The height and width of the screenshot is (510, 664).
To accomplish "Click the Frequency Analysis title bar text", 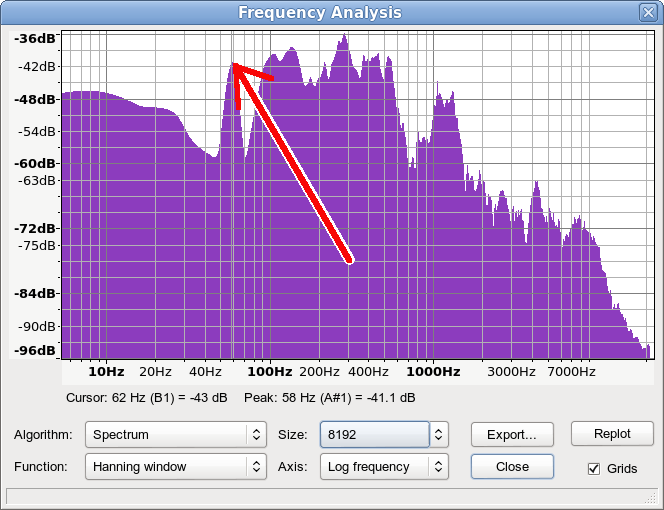I will tap(320, 13).
